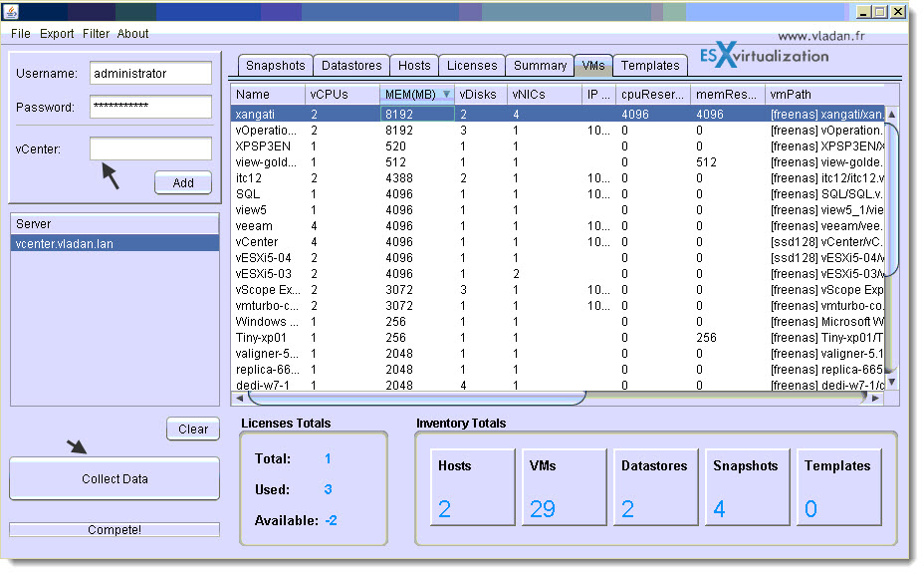This screenshot has height=574, width=924.
Task: Click the horizontal scroll right arrow
Action: pos(875,399)
